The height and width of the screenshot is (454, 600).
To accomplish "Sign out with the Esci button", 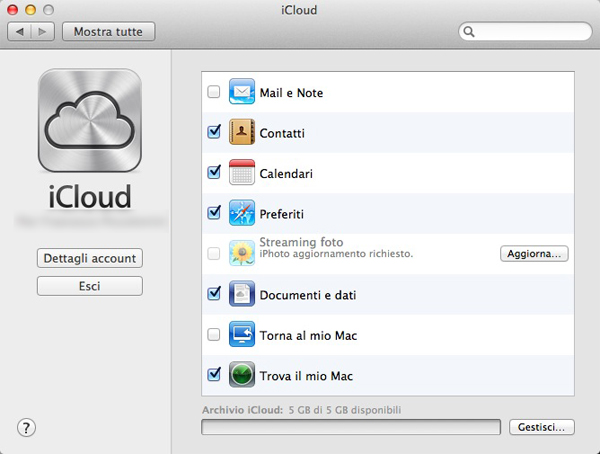I will coord(90,286).
